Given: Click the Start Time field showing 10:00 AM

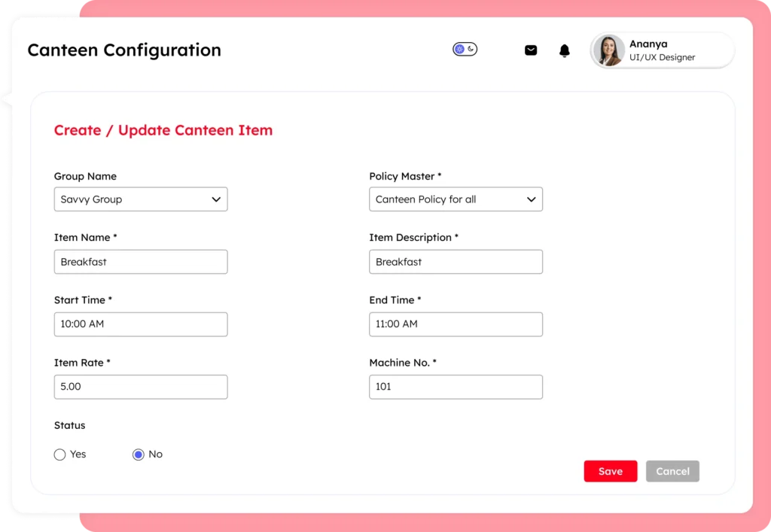Looking at the screenshot, I should click(x=141, y=324).
